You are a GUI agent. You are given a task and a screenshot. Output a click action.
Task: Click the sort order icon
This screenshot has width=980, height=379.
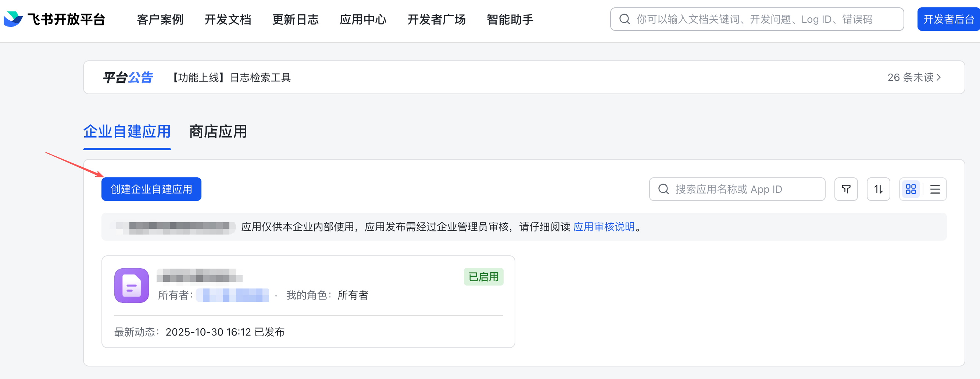coord(878,189)
